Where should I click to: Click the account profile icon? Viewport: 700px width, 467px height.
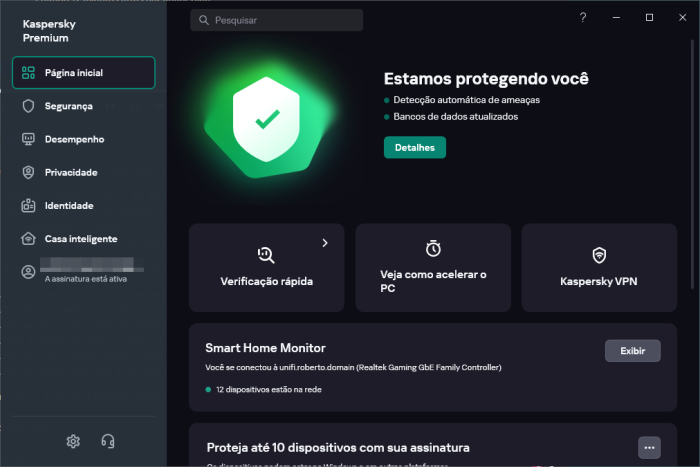click(28, 272)
